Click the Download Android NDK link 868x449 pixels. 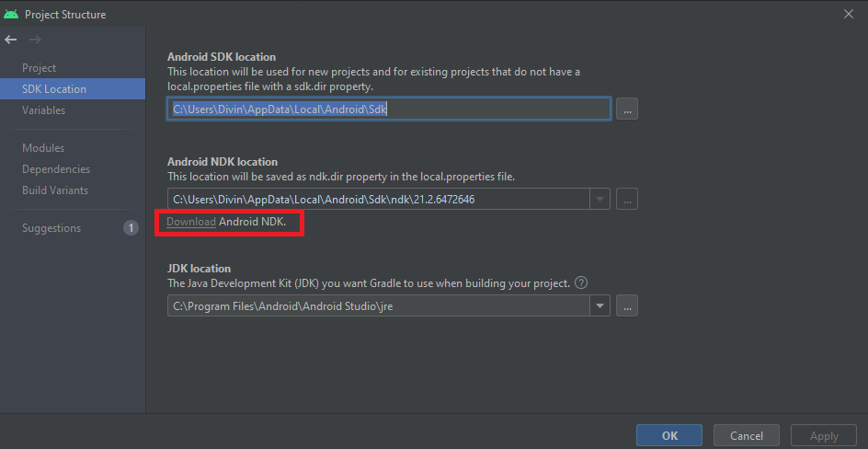(191, 222)
